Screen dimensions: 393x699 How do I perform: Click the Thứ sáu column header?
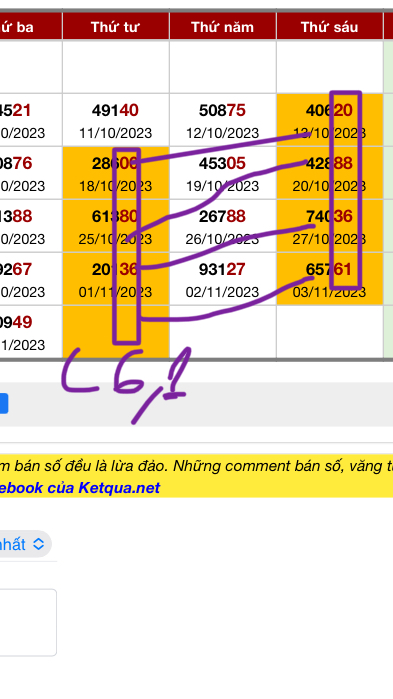tap(330, 27)
